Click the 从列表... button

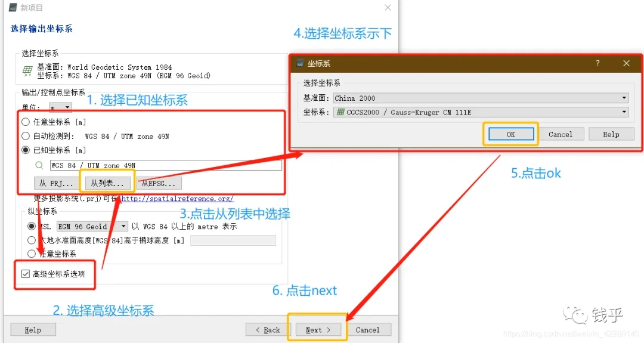point(107,183)
